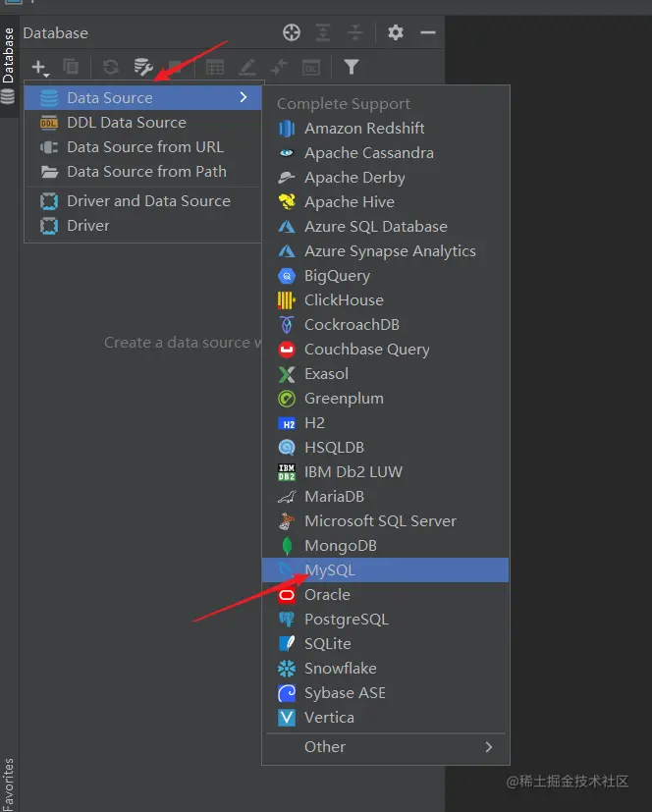Click the Favorites side tab
The image size is (652, 812).
pos(8,785)
